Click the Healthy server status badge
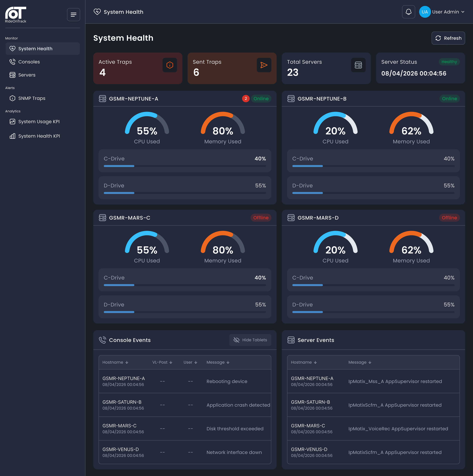 tap(449, 62)
